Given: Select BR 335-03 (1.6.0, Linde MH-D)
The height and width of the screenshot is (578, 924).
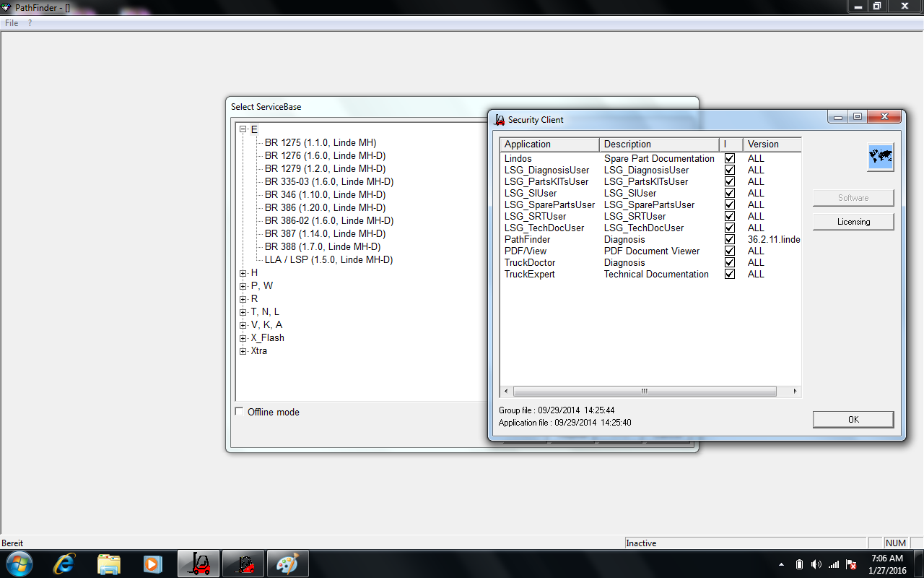Looking at the screenshot, I should click(x=329, y=182).
